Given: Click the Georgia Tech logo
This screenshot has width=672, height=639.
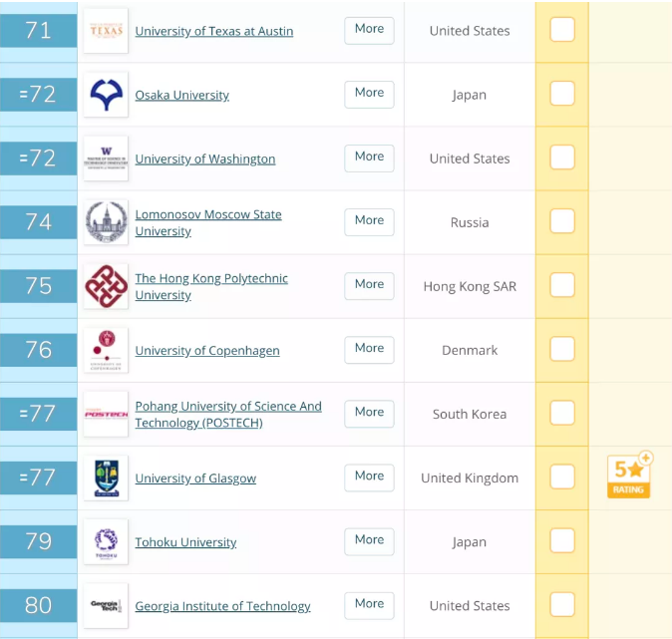Looking at the screenshot, I should point(106,605).
